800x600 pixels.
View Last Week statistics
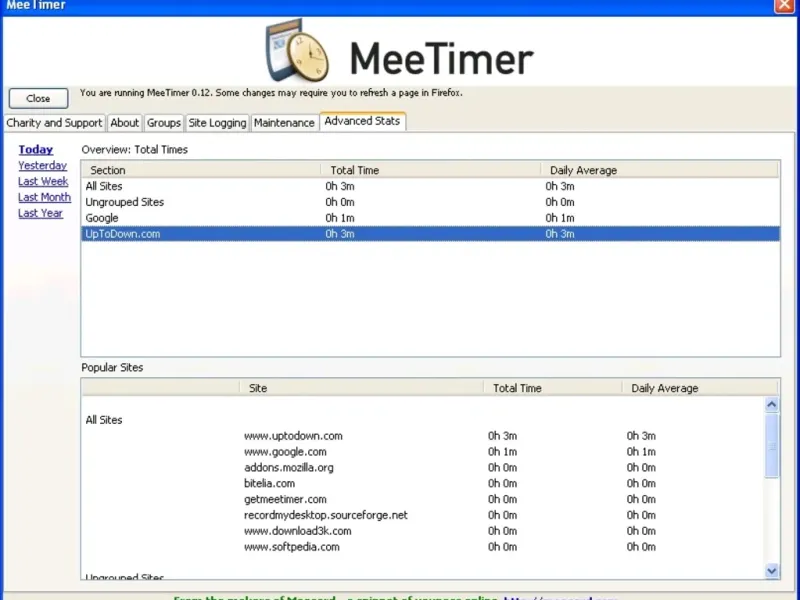(43, 181)
